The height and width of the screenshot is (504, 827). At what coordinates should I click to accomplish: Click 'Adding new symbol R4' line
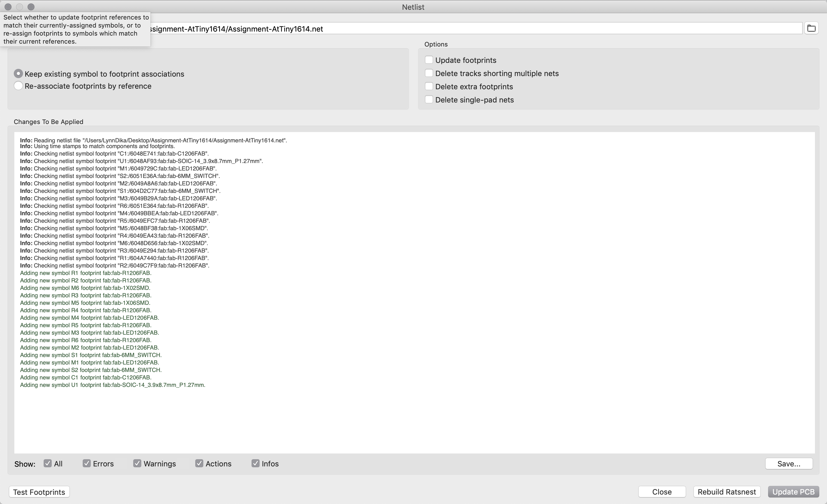pyautogui.click(x=86, y=310)
